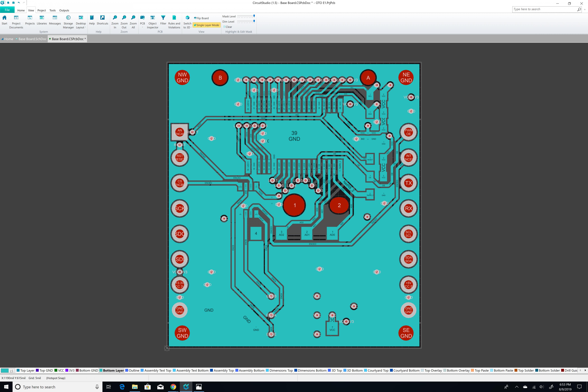Select Dimensions Top layer tab
The height and width of the screenshot is (392, 588).
(x=279, y=370)
